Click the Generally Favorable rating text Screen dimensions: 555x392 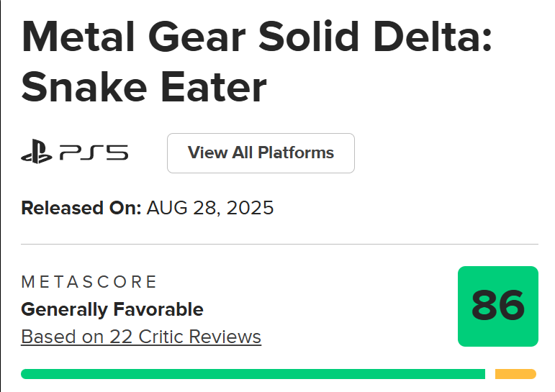pyautogui.click(x=112, y=309)
